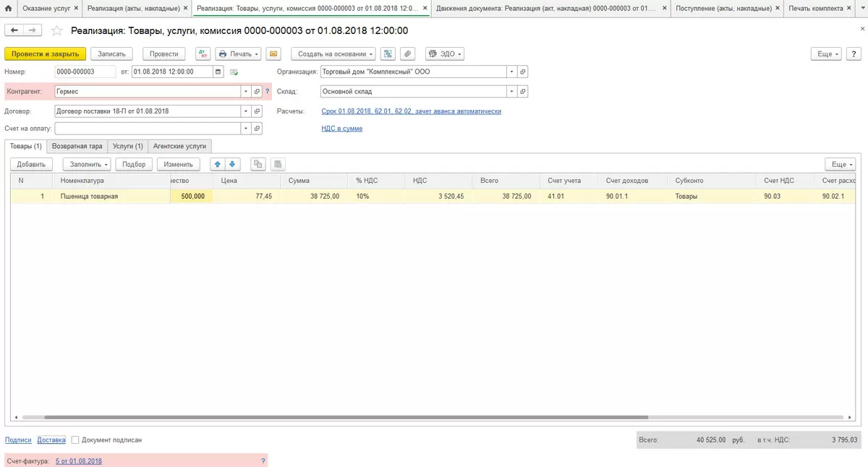Show Дт/Кт document postings icon

point(203,54)
